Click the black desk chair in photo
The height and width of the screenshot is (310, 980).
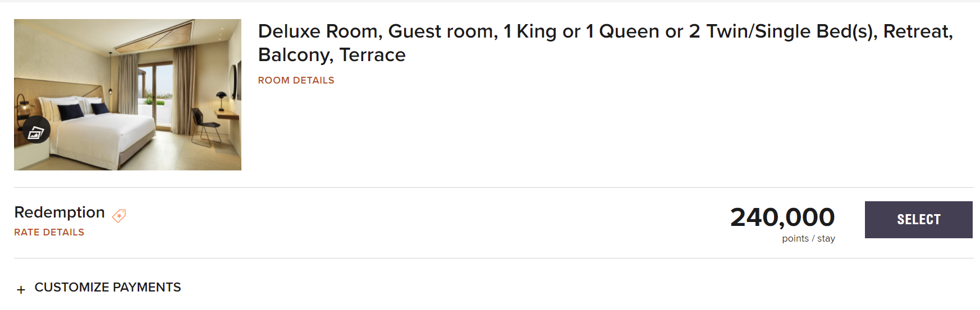point(202,126)
